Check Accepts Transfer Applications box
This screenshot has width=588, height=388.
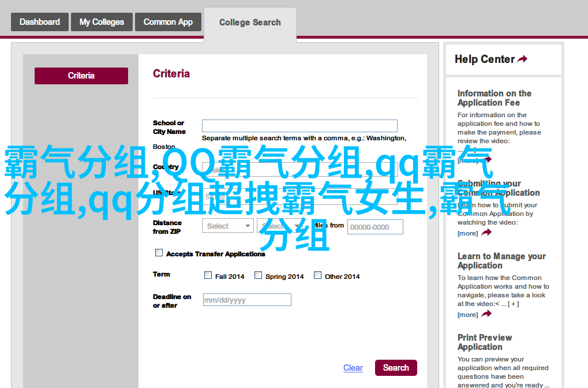(x=159, y=253)
